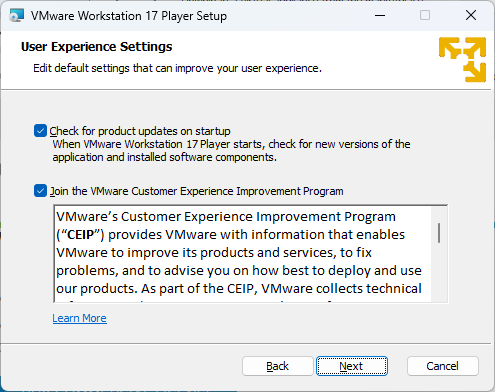Minimize the VMware Workstation 17 Player Setup window
The width and height of the screenshot is (495, 392).
pyautogui.click(x=380, y=15)
